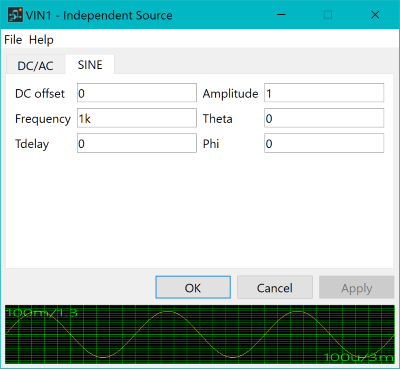
Task: Minimize the VIN1 Independent Source window
Action: 281,15
